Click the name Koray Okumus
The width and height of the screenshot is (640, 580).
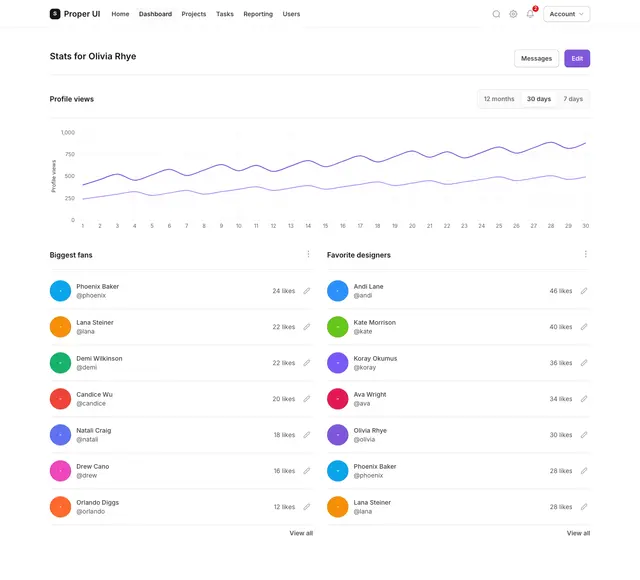[375, 358]
